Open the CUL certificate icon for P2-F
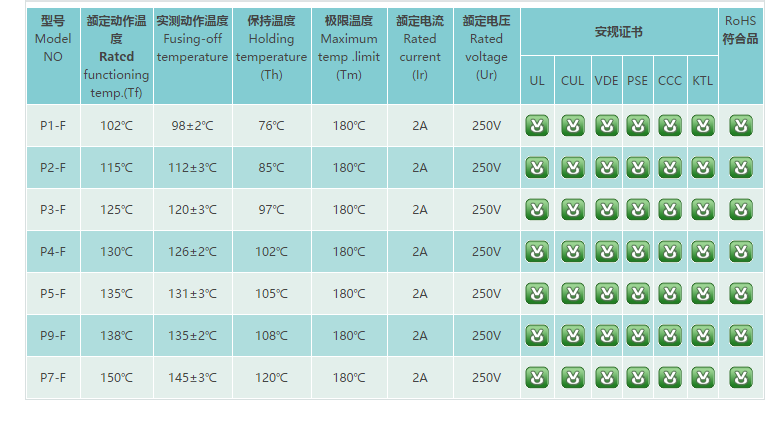Screen dimensions: 775x423 [572, 167]
